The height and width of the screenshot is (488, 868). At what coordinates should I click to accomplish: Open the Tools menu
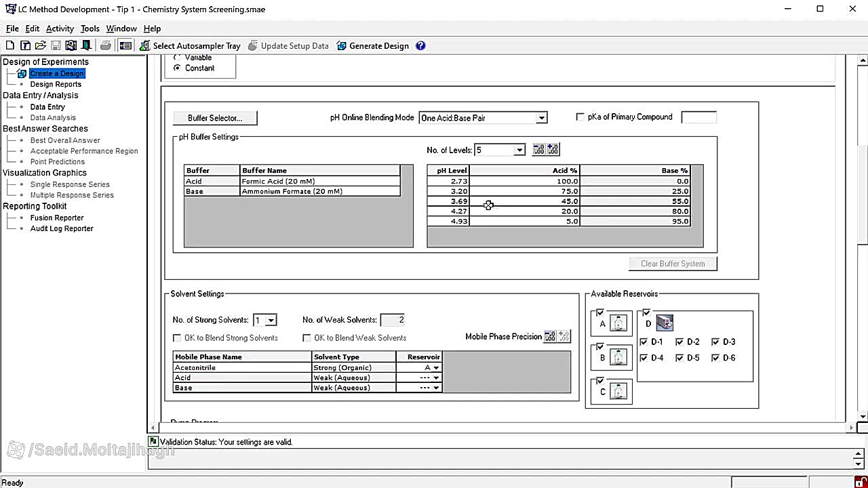(90, 28)
